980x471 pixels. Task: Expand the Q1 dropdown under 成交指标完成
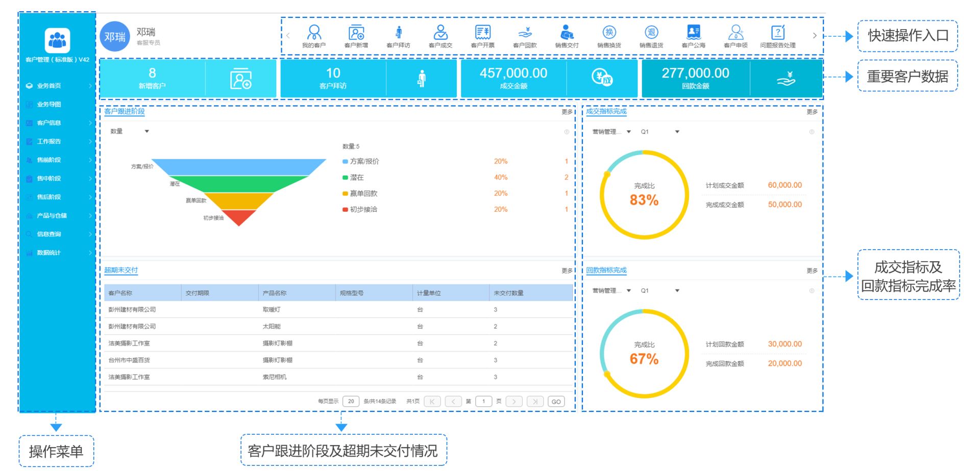click(660, 132)
